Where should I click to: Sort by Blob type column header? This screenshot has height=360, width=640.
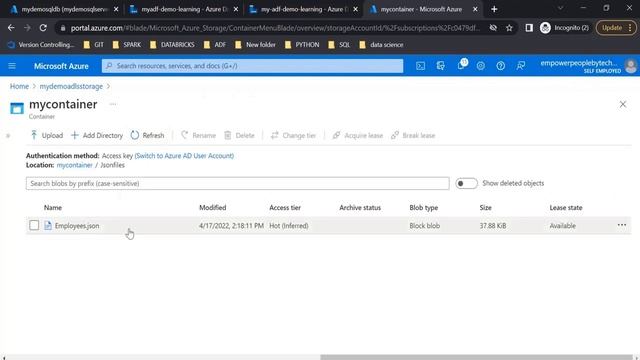click(x=424, y=207)
